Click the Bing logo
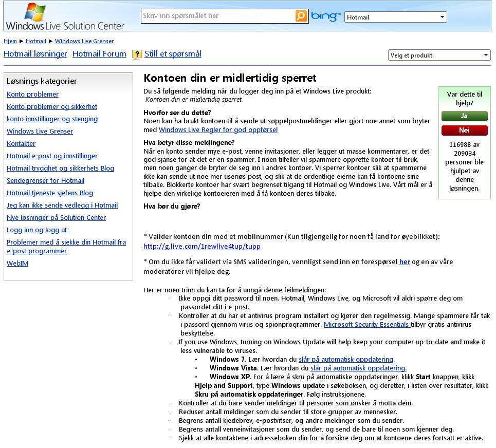Screen dimensions: 496x448 pos(326,16)
